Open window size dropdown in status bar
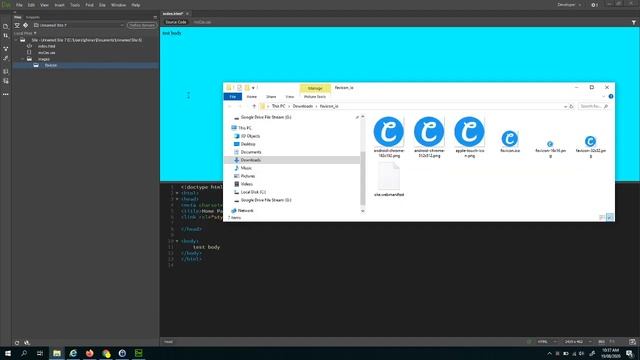The image size is (640, 360). point(577,342)
